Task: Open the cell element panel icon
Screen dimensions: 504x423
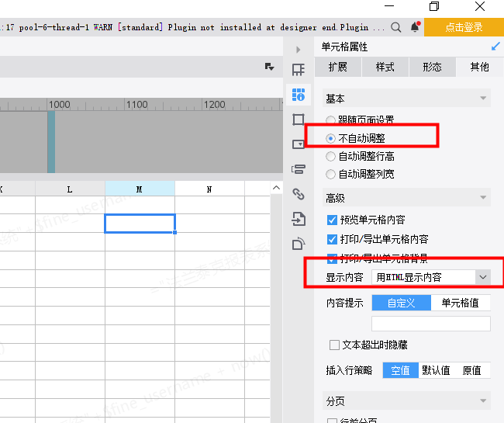Action: (299, 70)
